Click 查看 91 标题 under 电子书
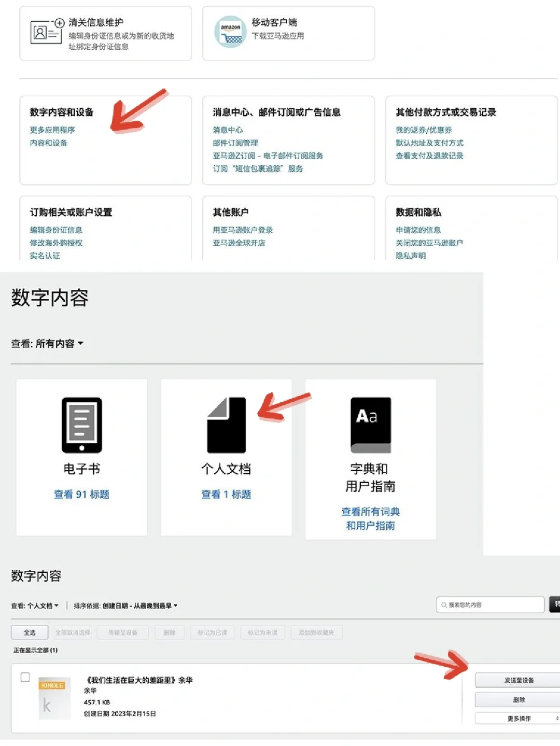Screen dimensions: 560x746 [81, 494]
